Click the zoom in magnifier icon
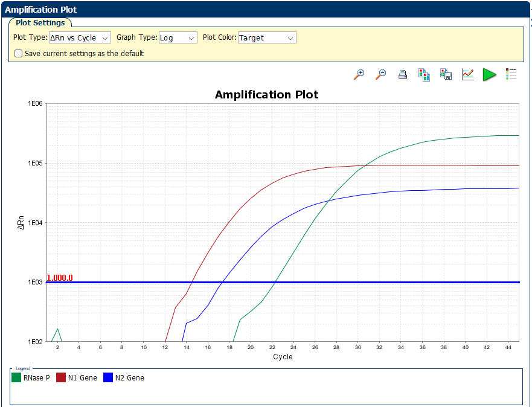 (359, 74)
